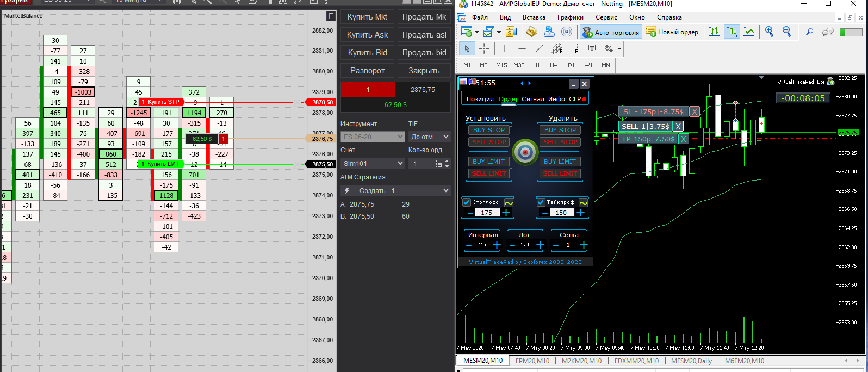Pick the text label tool
Viewport: 868px width, 372px height.
[592, 48]
